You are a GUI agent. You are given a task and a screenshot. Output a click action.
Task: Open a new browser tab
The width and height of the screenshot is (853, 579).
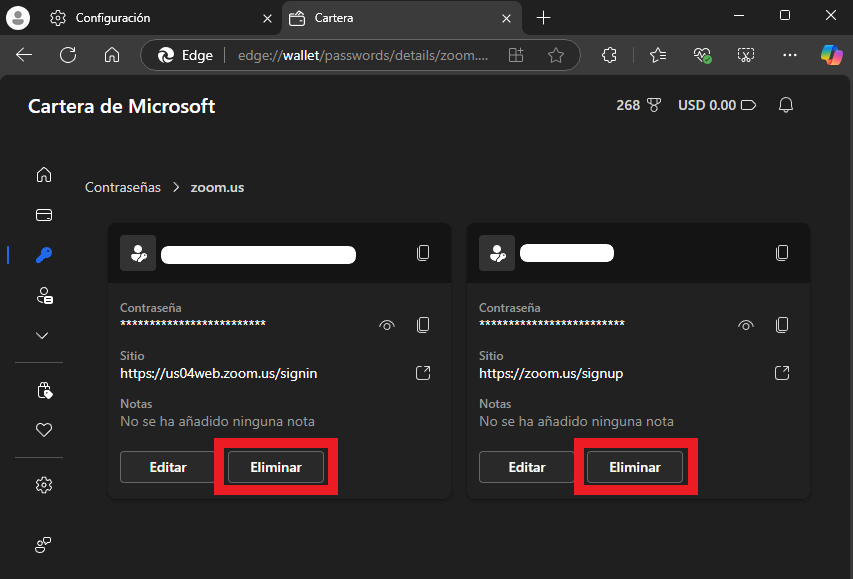(x=543, y=18)
